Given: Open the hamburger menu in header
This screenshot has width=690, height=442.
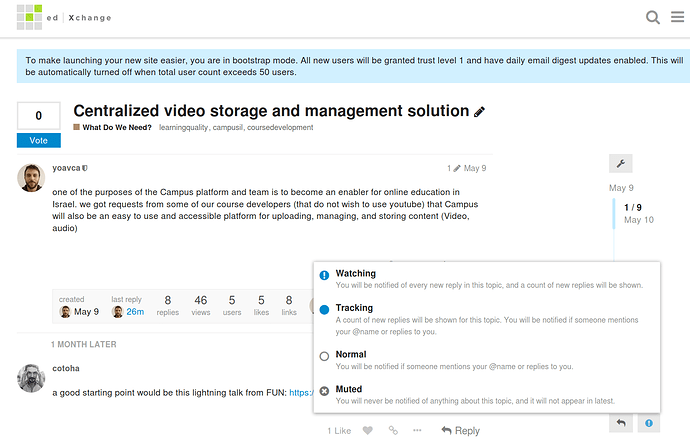Looking at the screenshot, I should tap(677, 17).
